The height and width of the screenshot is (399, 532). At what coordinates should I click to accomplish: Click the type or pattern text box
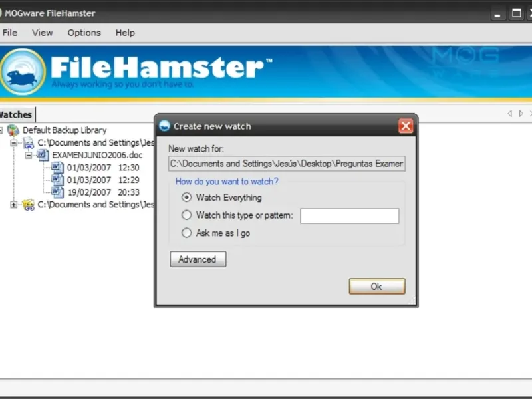click(x=350, y=216)
